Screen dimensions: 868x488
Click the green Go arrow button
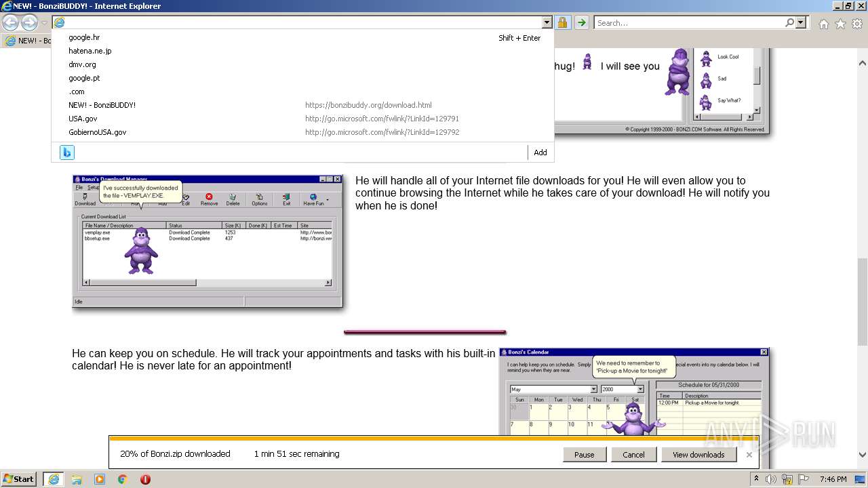click(x=581, y=22)
